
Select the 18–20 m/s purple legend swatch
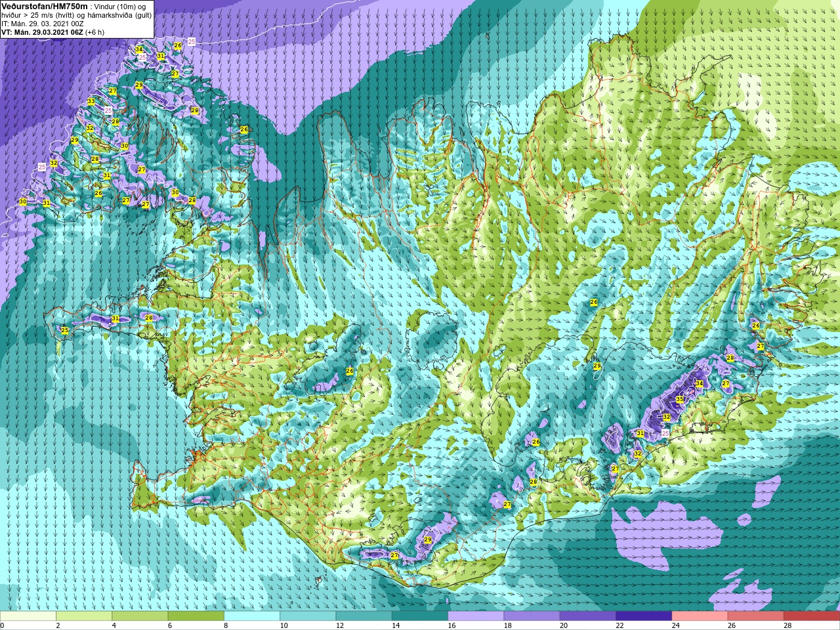click(532, 616)
